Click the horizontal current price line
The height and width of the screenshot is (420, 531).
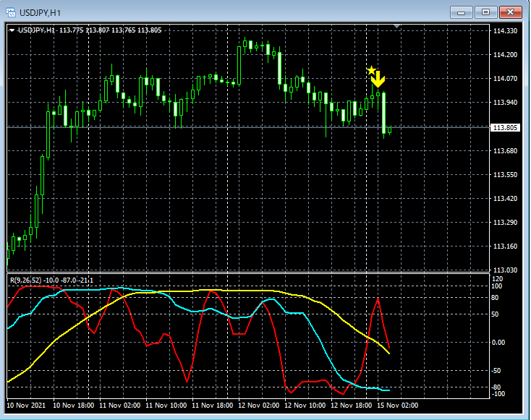248,127
